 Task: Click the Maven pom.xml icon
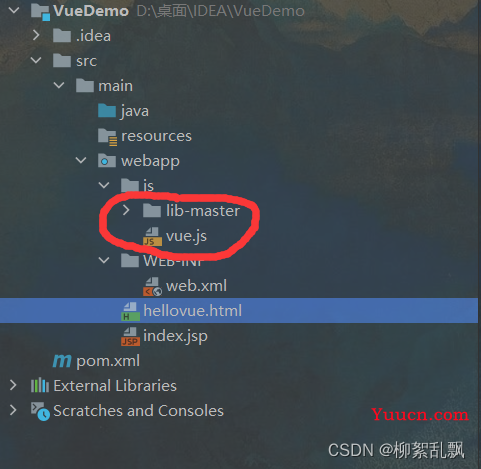click(62, 361)
